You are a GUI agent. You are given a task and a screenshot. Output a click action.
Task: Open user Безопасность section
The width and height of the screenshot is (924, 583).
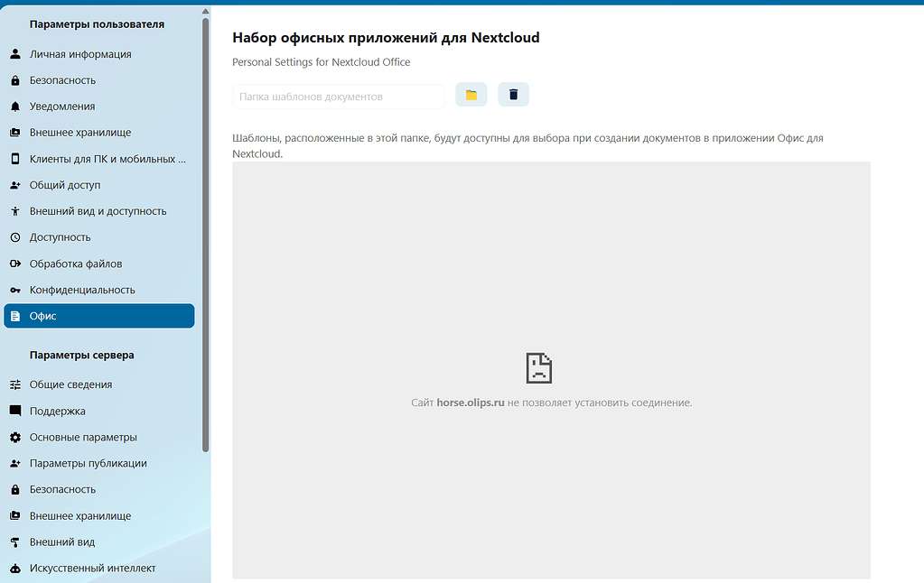coord(99,80)
